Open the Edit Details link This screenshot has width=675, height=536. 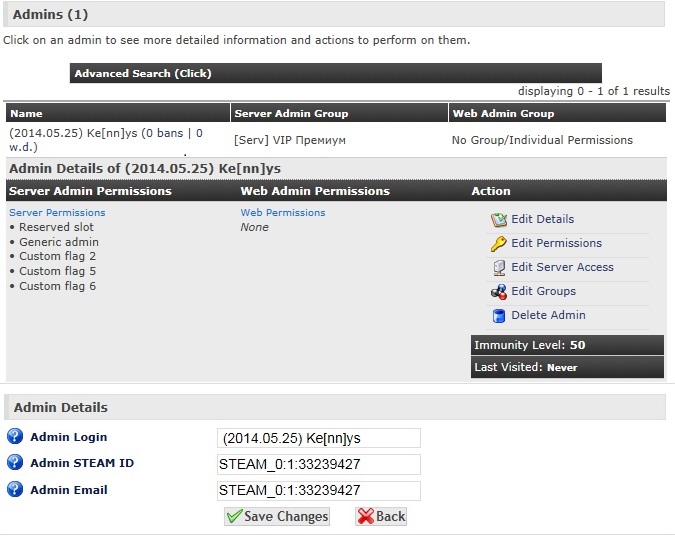click(542, 219)
